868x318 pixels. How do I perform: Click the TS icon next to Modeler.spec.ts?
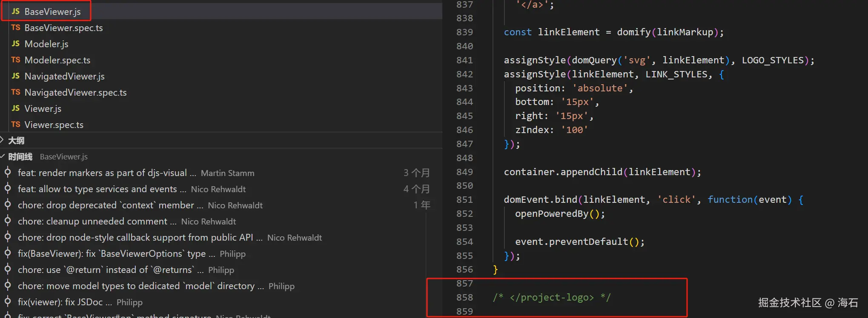(16, 60)
